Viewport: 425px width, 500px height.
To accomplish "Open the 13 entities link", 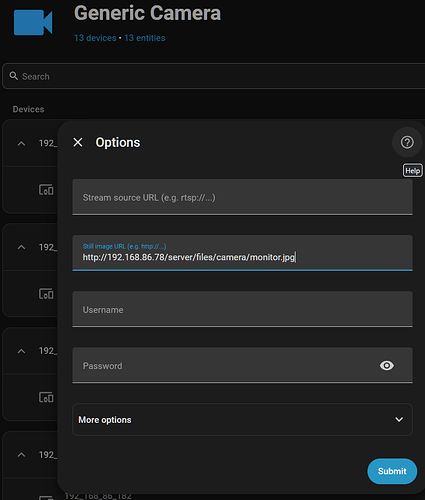I will (145, 38).
